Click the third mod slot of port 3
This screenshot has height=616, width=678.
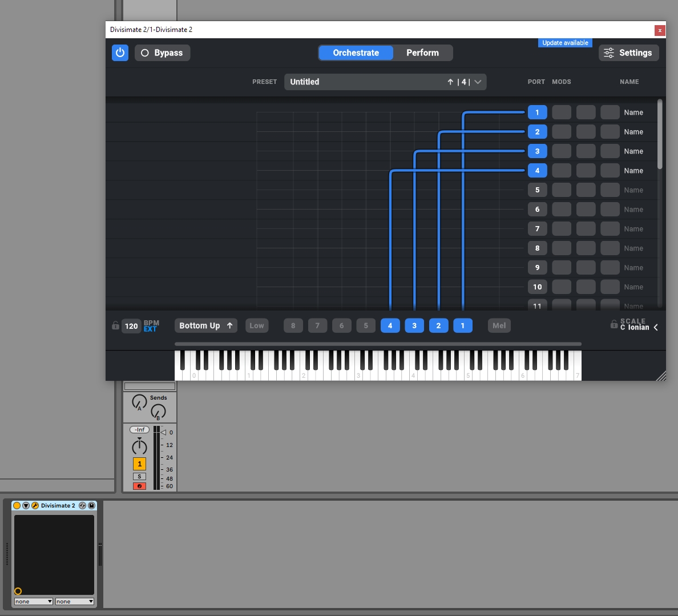click(610, 151)
